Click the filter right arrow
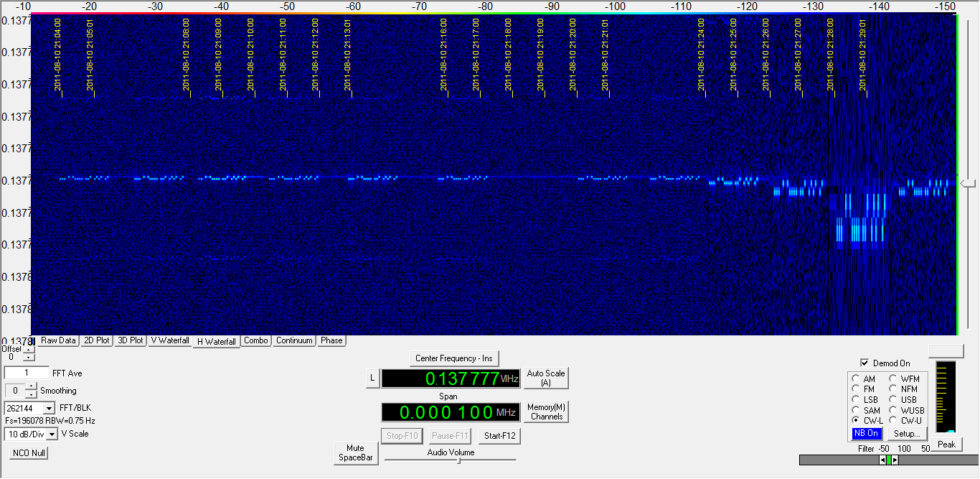This screenshot has height=479, width=980. pos(894,460)
